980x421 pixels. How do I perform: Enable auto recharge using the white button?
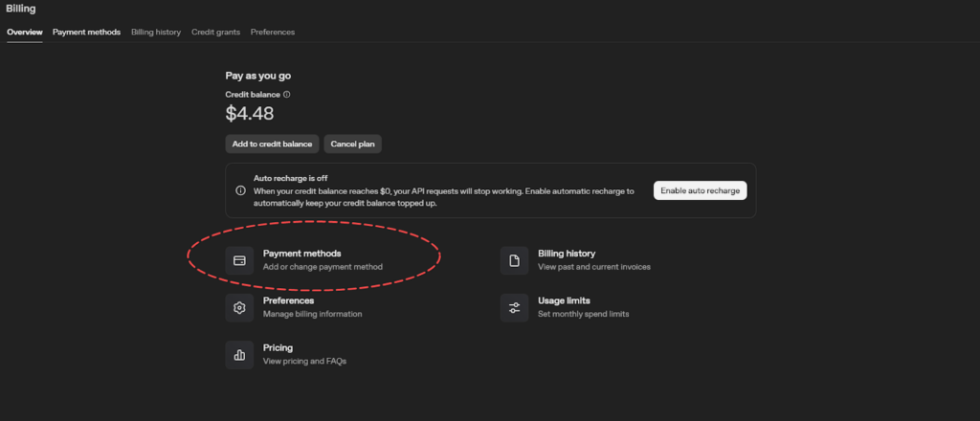click(700, 190)
